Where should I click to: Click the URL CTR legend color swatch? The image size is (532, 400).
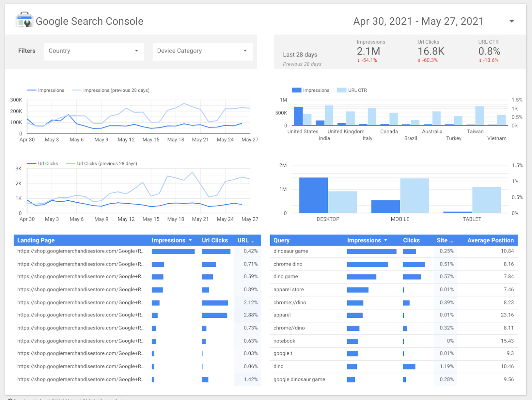[341, 90]
